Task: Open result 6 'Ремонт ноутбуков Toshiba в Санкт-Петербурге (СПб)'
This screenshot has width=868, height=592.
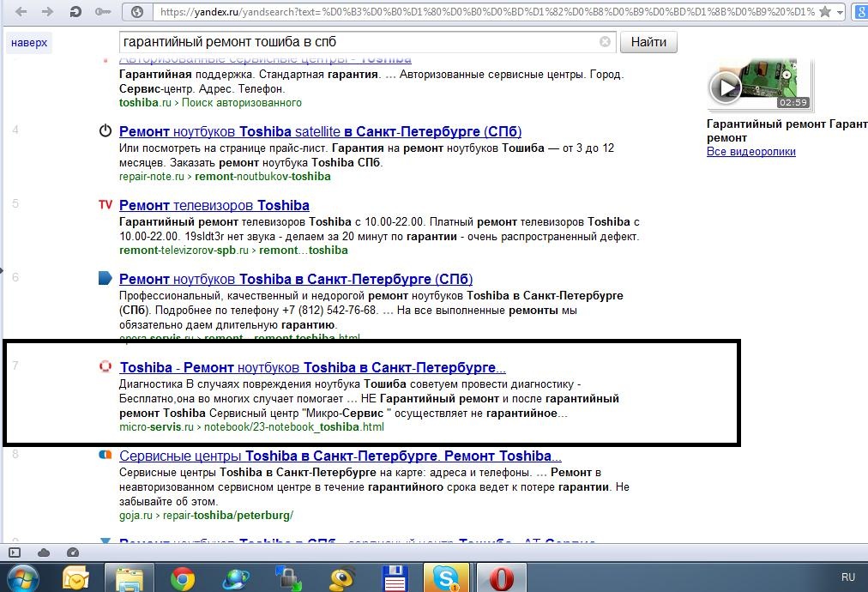Action: click(296, 279)
